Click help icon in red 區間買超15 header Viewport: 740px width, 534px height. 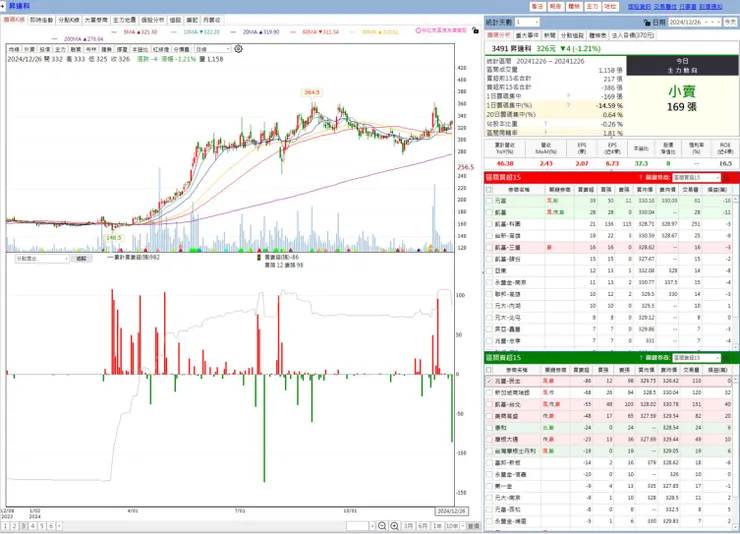click(640, 177)
